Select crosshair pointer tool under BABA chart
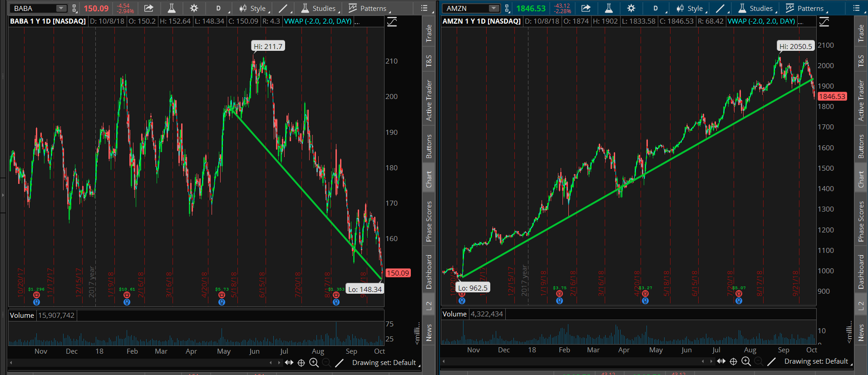This screenshot has width=868, height=375. pos(301,362)
